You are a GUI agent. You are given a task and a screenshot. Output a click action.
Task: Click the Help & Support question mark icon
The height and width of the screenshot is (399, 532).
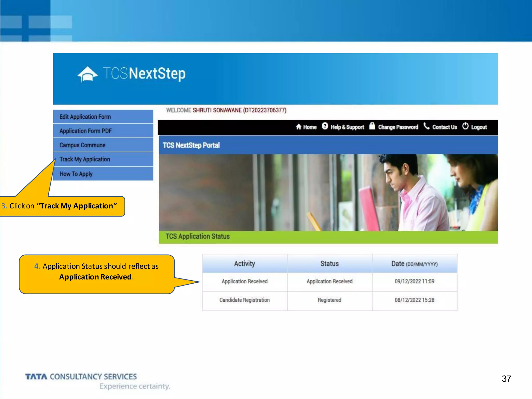pos(325,126)
